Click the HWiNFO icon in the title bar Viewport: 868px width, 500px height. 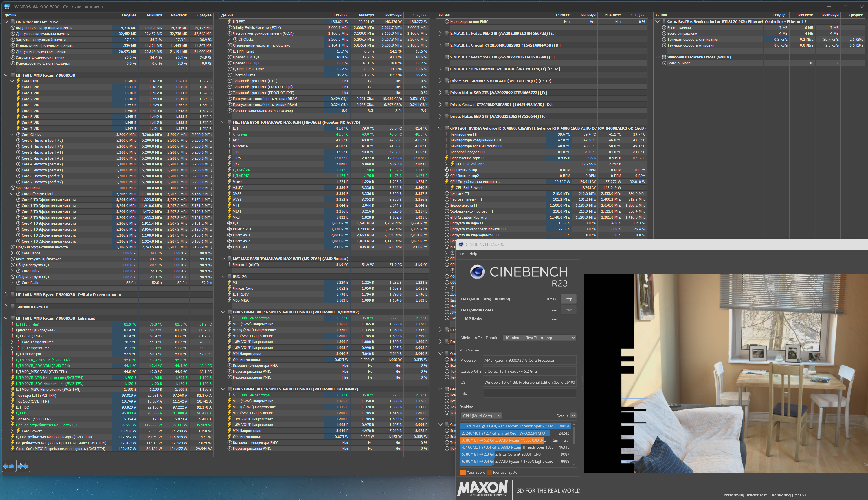[x=6, y=7]
